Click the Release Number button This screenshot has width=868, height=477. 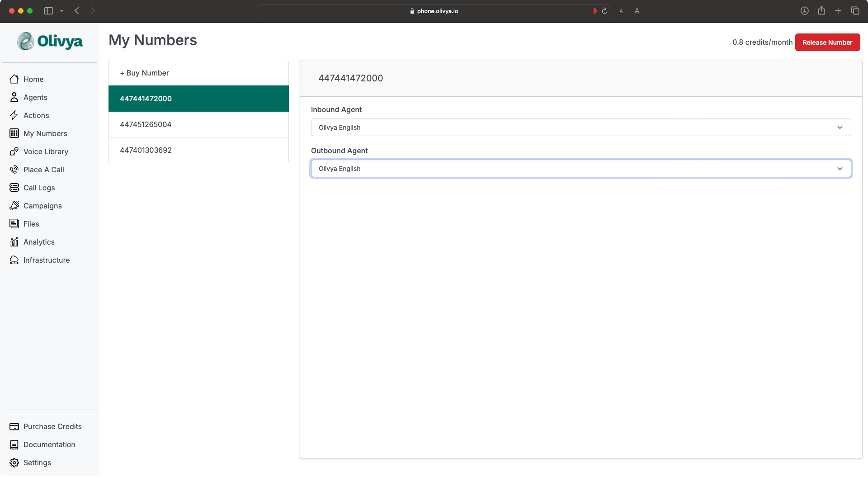pos(827,43)
